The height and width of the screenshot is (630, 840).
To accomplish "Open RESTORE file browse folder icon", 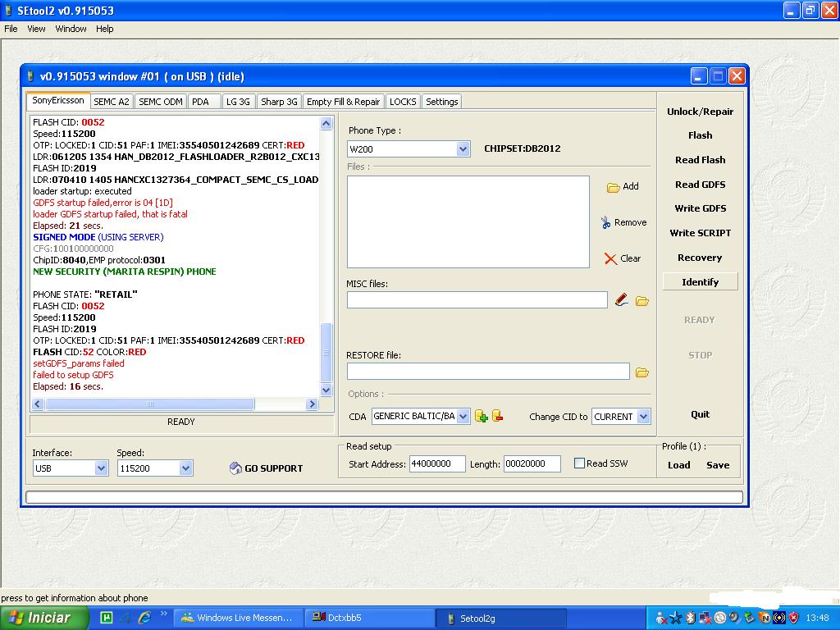I will click(641, 372).
